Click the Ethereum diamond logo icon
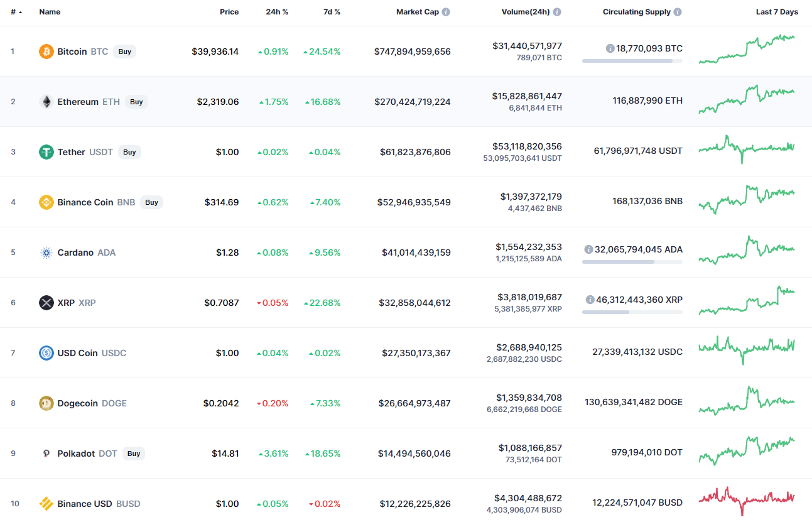Image resolution: width=812 pixels, height=527 pixels. pyautogui.click(x=46, y=102)
